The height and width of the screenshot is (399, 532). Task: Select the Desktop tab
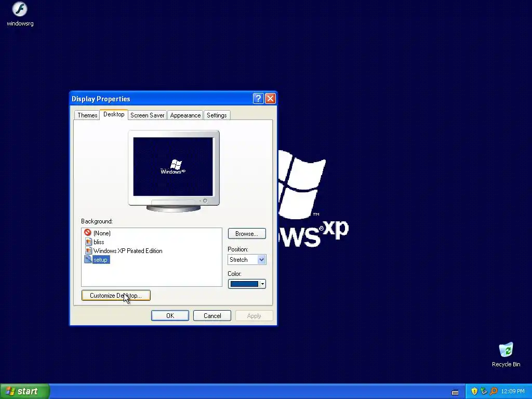click(114, 114)
